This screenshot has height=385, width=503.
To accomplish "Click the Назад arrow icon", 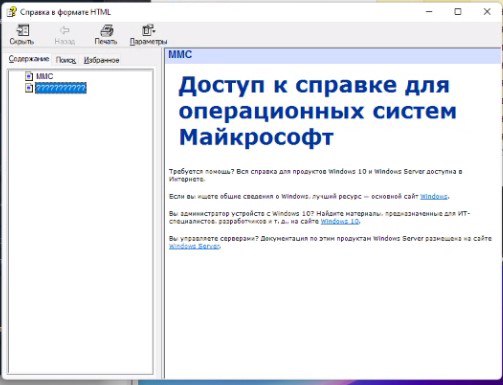I will 64,30.
